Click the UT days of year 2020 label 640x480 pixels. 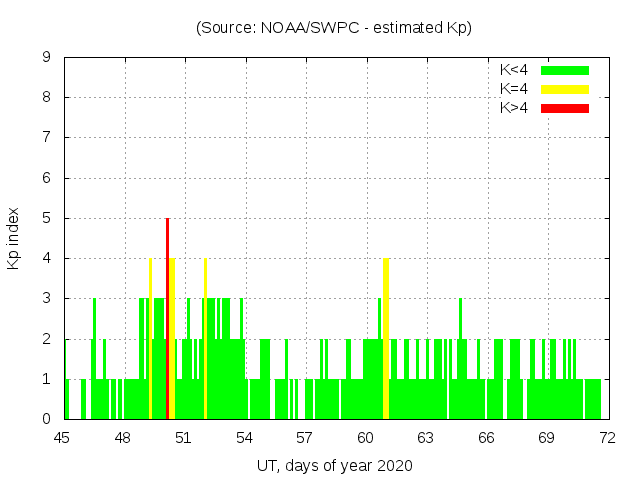pos(334,465)
